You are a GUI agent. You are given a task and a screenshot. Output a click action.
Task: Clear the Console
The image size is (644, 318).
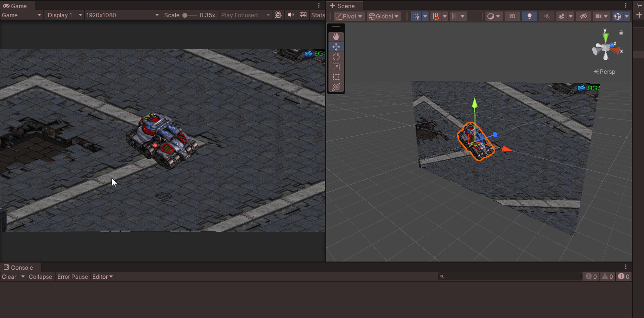coord(9,277)
